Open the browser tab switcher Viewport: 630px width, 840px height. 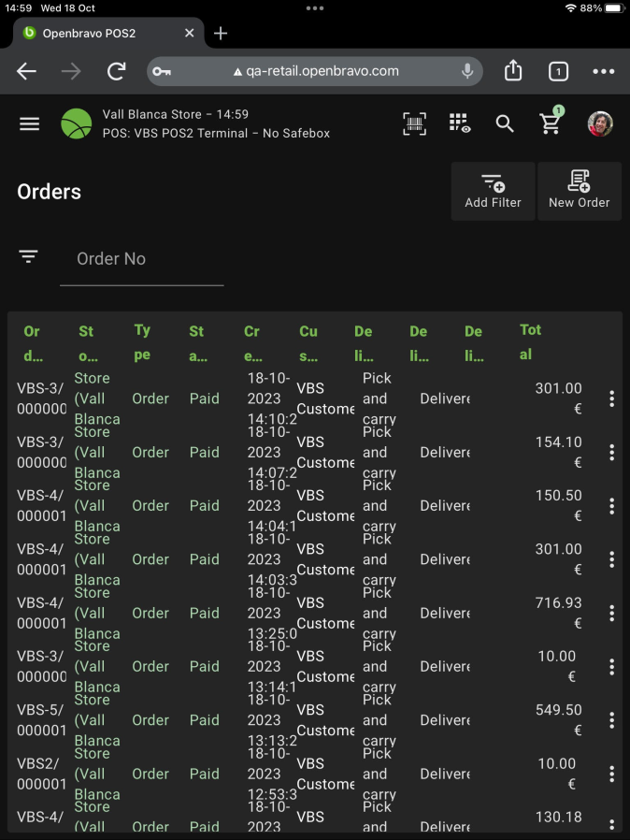(x=558, y=71)
